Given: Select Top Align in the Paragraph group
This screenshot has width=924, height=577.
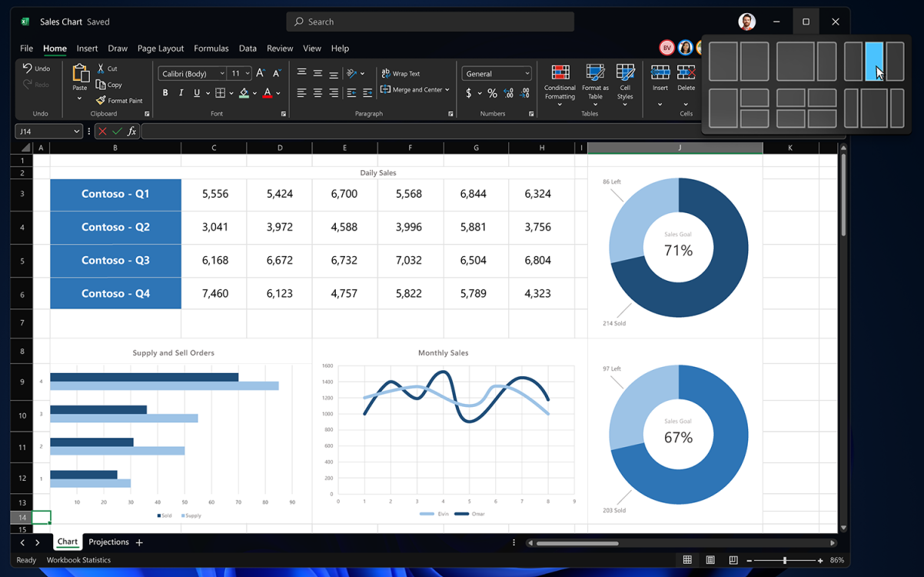Looking at the screenshot, I should click(301, 73).
